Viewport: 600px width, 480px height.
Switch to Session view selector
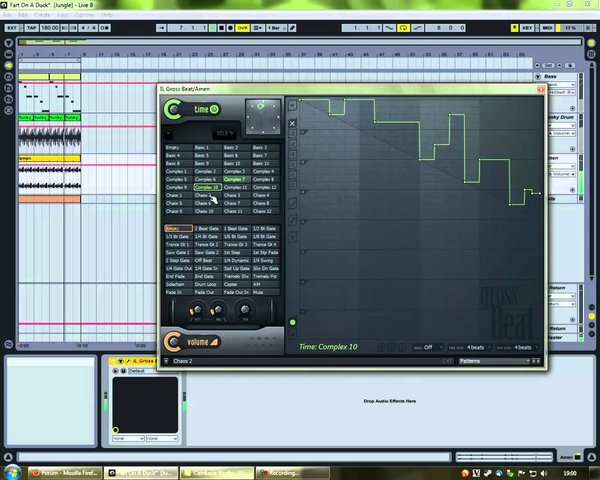pyautogui.click(x=591, y=54)
